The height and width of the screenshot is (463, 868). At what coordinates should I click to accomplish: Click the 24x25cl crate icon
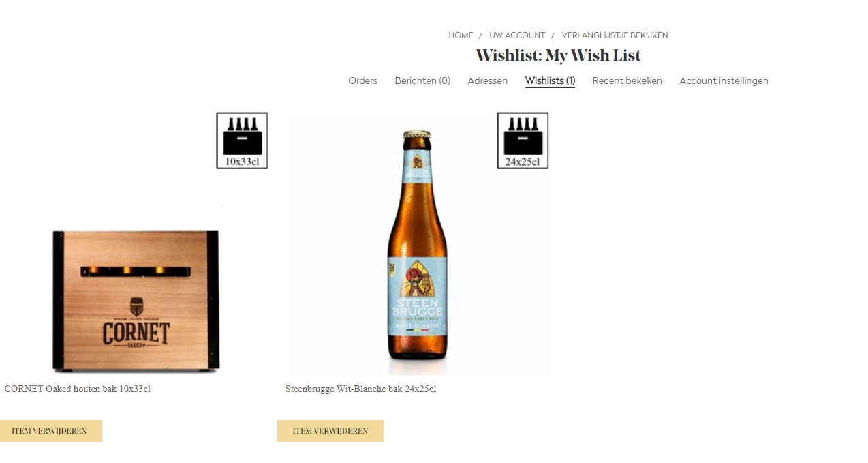[x=523, y=140]
